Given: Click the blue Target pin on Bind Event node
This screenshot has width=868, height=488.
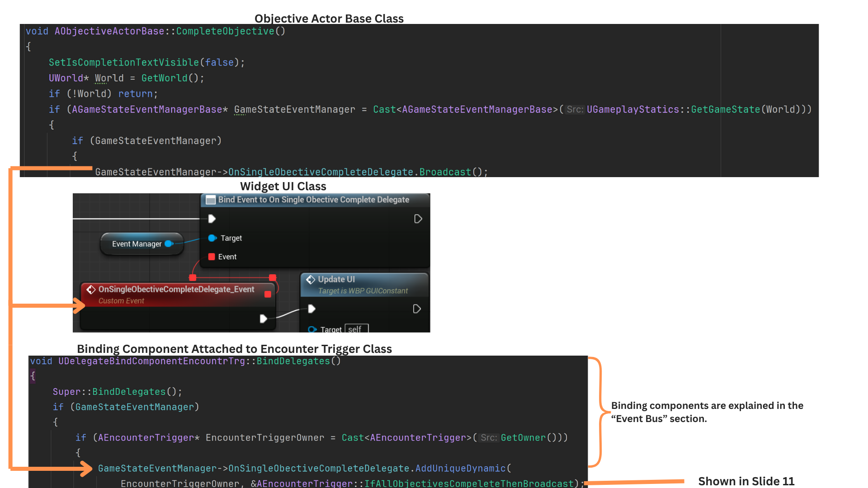Looking at the screenshot, I should pyautogui.click(x=212, y=238).
